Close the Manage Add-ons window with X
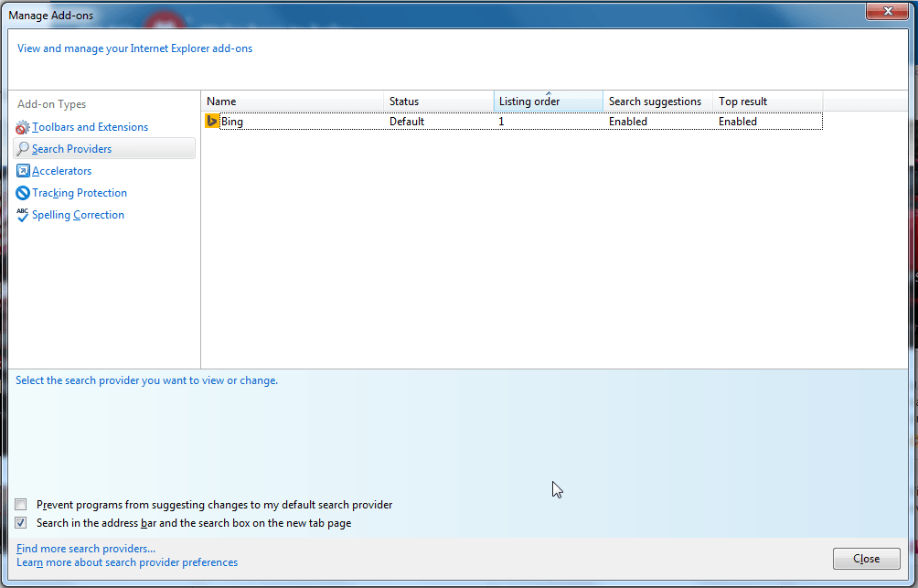The width and height of the screenshot is (918, 588). [x=888, y=11]
